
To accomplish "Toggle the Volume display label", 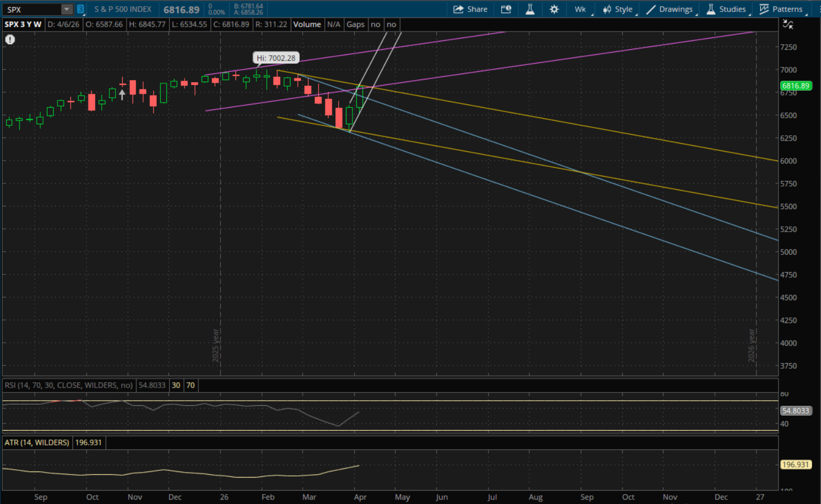I will coord(307,24).
